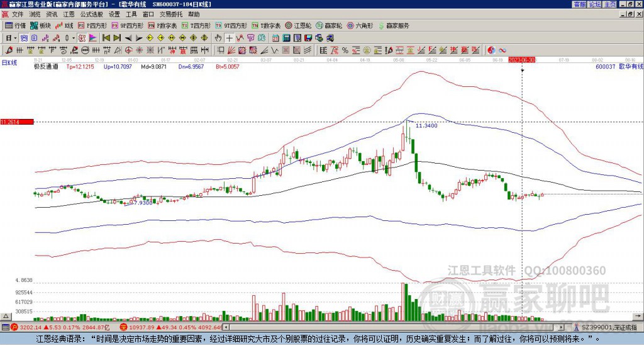This screenshot has height=345, width=644.
Task: Open the T四方形 tool
Action: 196,25
